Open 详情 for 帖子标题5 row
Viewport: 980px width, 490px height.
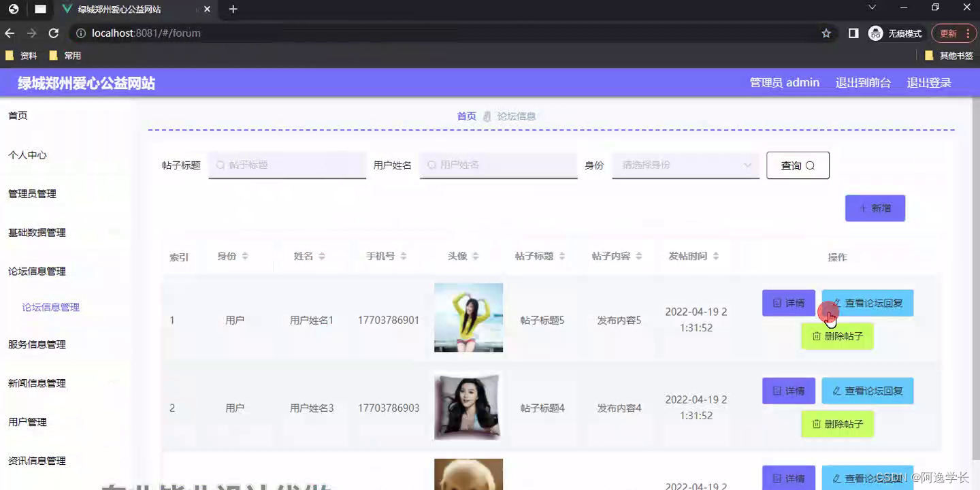pyautogui.click(x=789, y=303)
